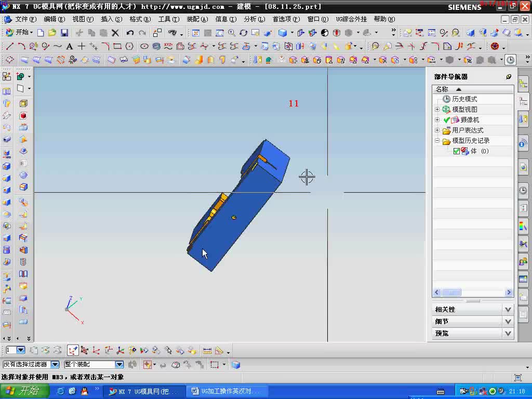Click the Fit view icon

tap(196, 33)
